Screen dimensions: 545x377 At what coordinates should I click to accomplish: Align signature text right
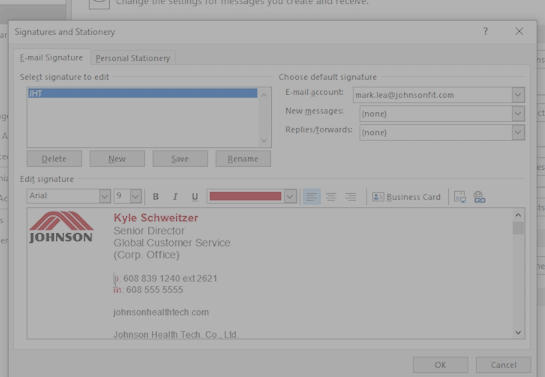coord(350,197)
